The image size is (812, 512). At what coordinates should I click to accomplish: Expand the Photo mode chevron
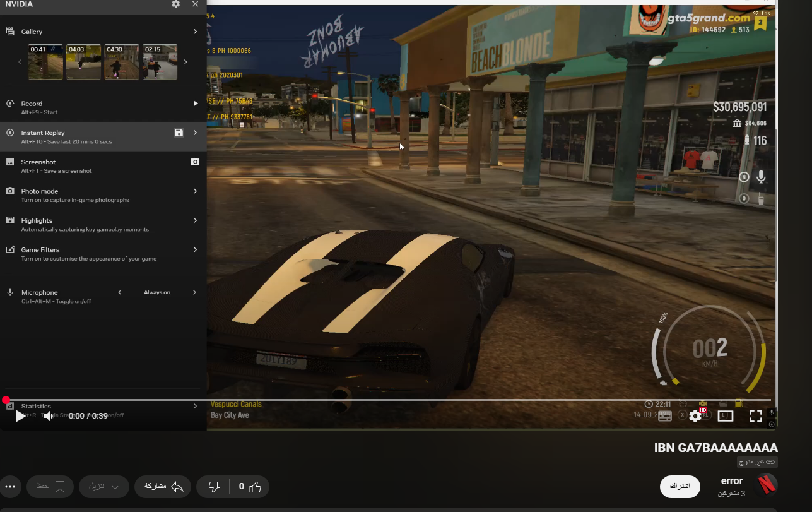(x=195, y=191)
